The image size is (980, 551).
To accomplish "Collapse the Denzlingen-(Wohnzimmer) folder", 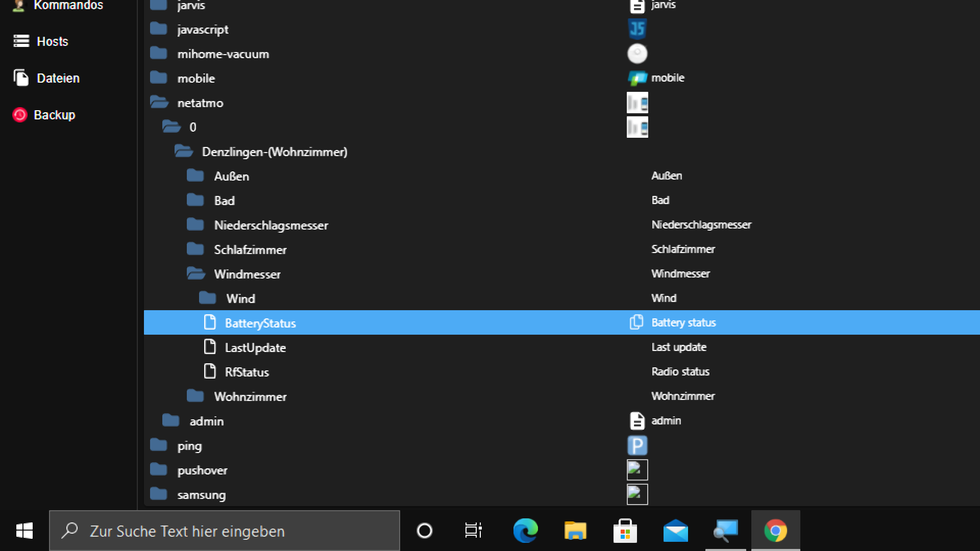I will click(x=184, y=152).
